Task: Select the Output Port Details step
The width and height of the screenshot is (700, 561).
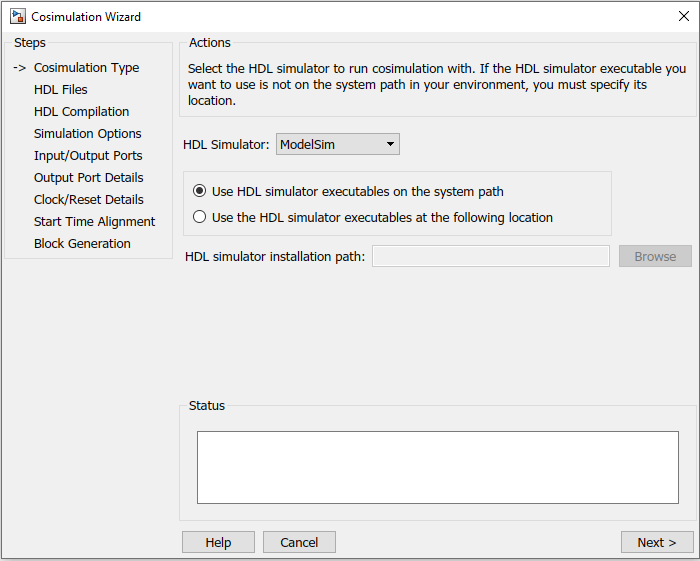Action: coord(89,178)
